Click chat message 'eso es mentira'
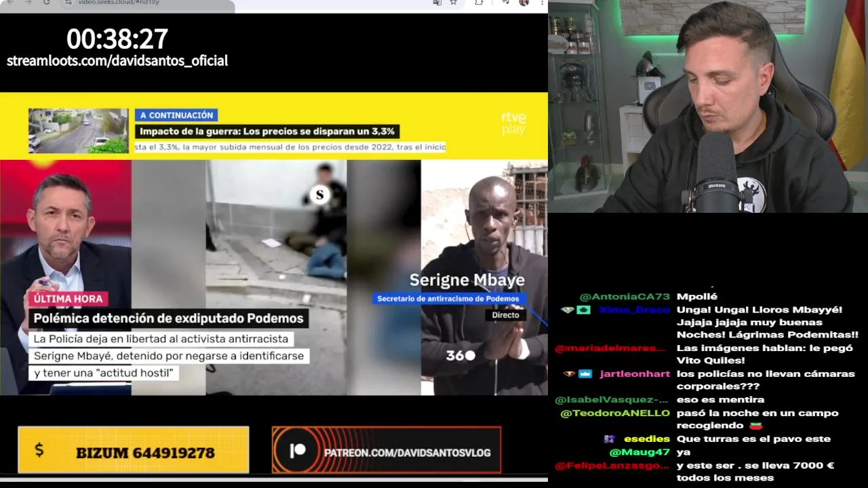Image resolution: width=868 pixels, height=488 pixels. point(720,400)
